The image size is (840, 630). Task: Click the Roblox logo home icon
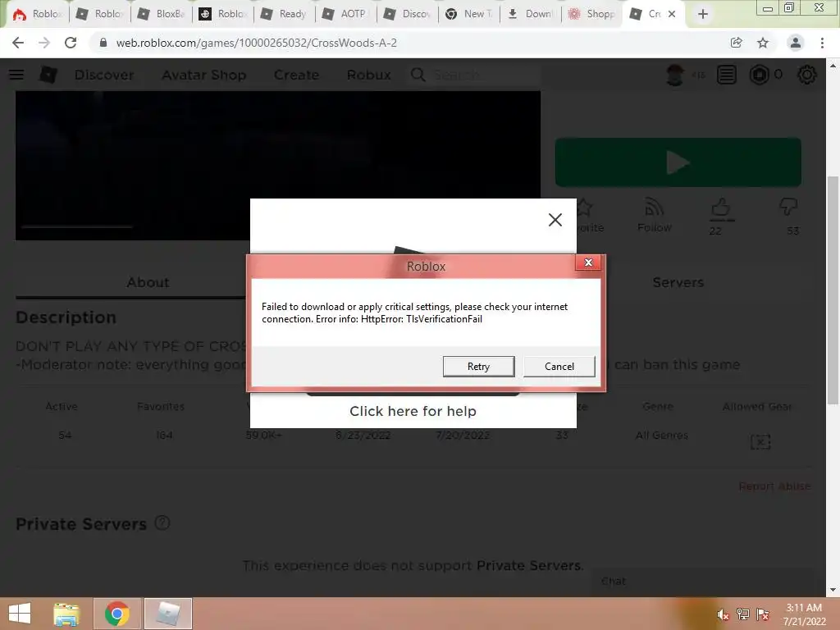[x=48, y=75]
